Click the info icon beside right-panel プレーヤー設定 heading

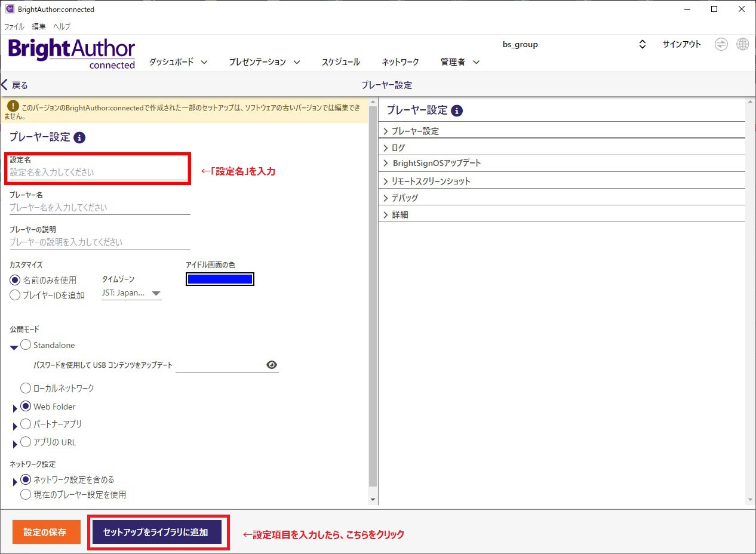click(457, 110)
